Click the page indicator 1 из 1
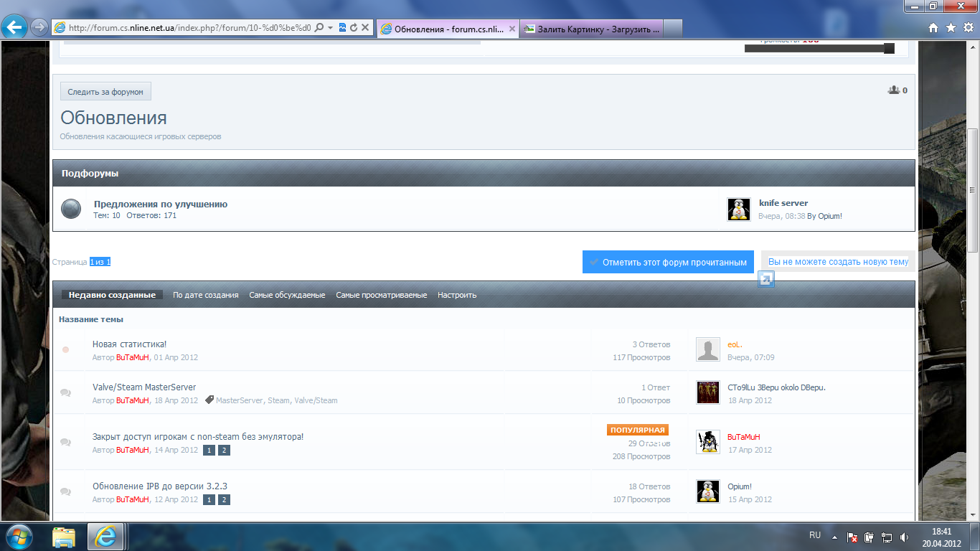The width and height of the screenshot is (980, 551). (x=100, y=262)
